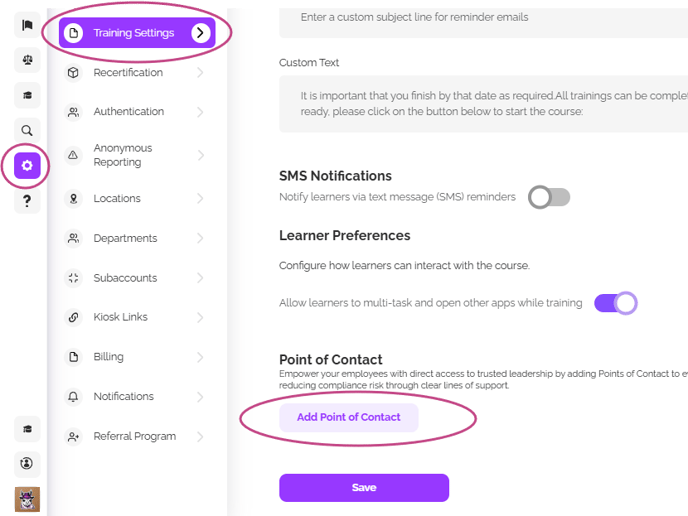The width and height of the screenshot is (688, 516).
Task: Expand the Departments chevron arrow
Action: tap(200, 238)
